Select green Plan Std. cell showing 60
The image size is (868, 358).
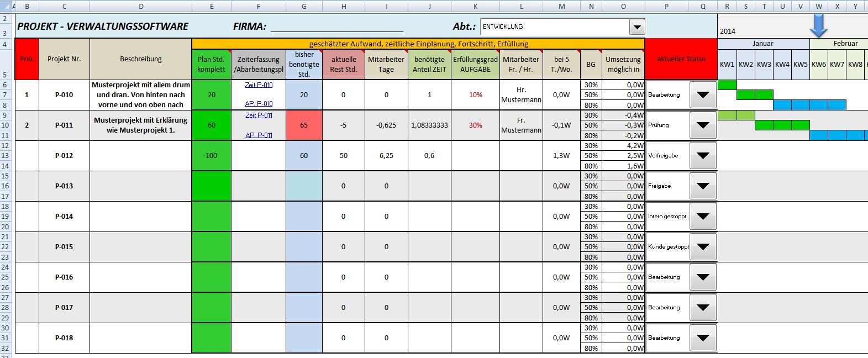click(x=212, y=125)
